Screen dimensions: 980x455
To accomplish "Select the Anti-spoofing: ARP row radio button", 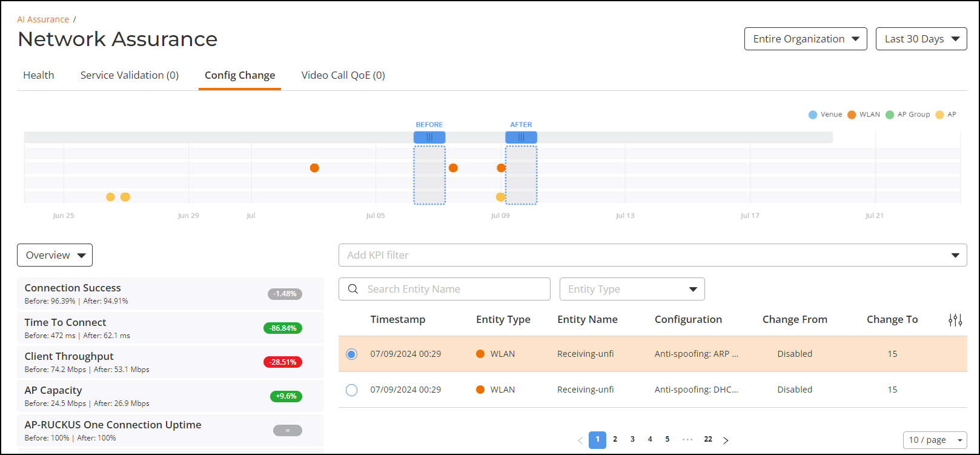I will click(x=351, y=354).
